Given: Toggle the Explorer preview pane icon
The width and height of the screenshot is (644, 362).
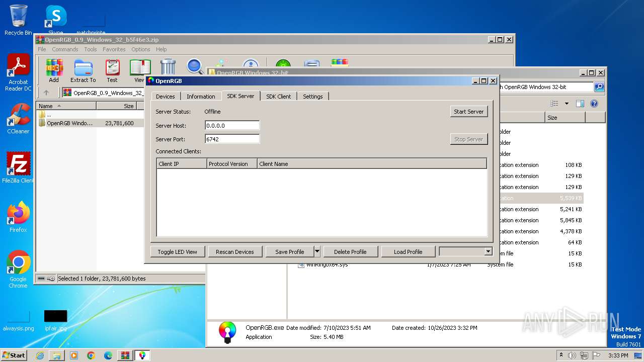Looking at the screenshot, I should (x=580, y=104).
